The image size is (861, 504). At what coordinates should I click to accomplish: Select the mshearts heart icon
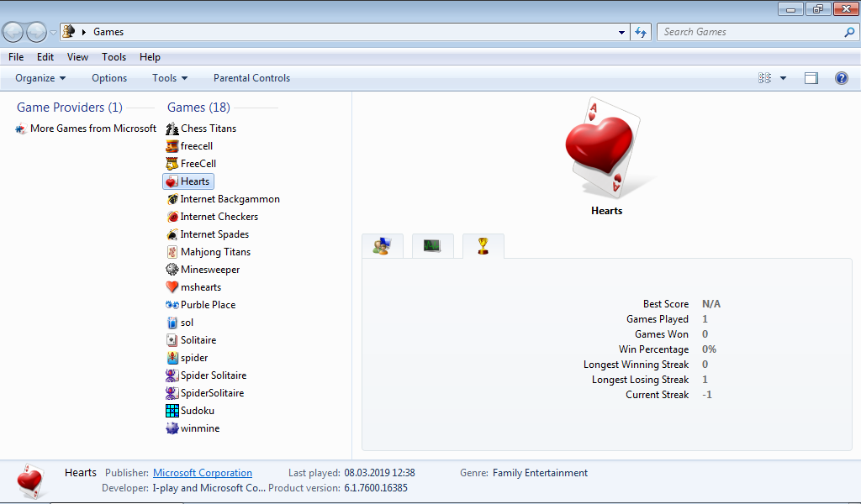click(172, 286)
